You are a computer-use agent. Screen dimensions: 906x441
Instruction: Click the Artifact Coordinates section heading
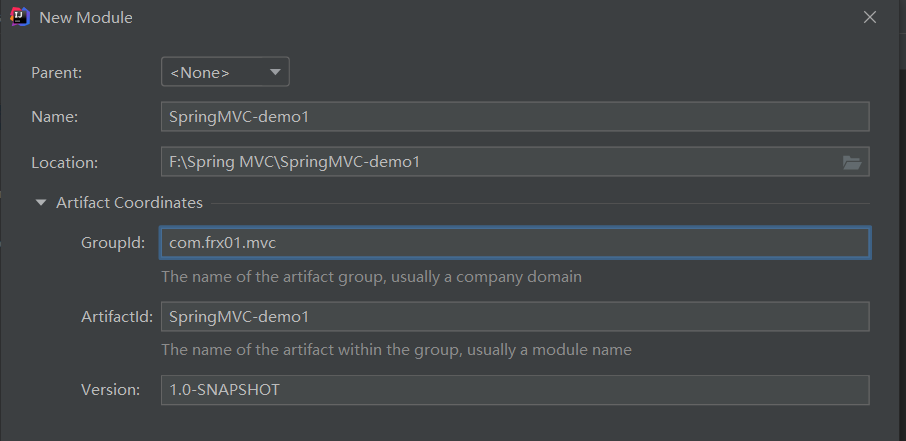(x=129, y=203)
